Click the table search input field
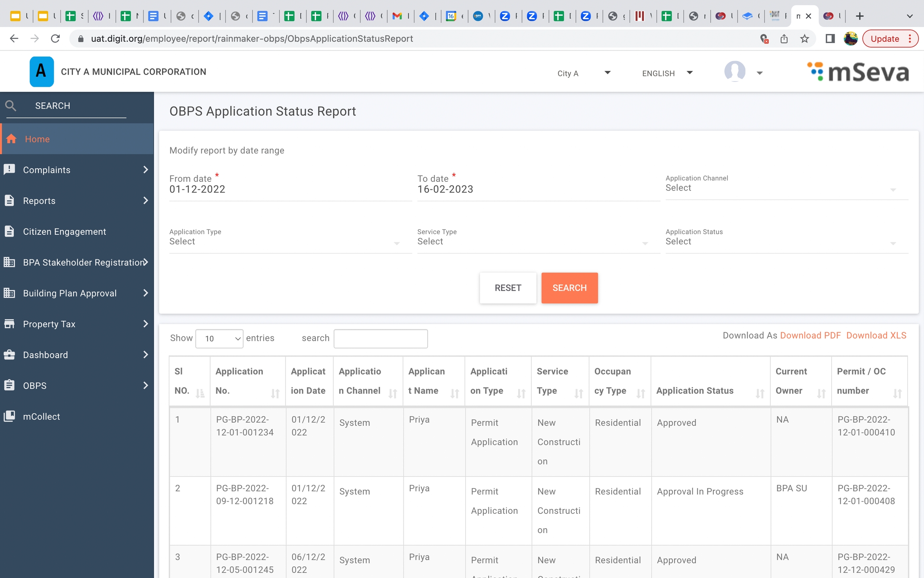924x578 pixels. click(x=381, y=338)
